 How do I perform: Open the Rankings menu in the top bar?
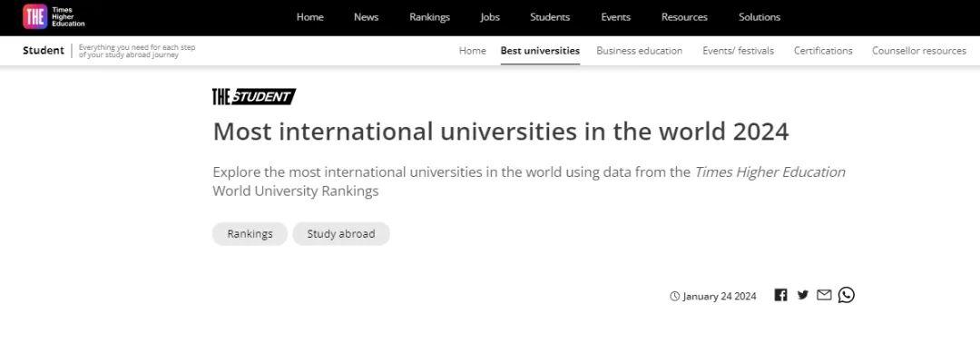pos(429,17)
